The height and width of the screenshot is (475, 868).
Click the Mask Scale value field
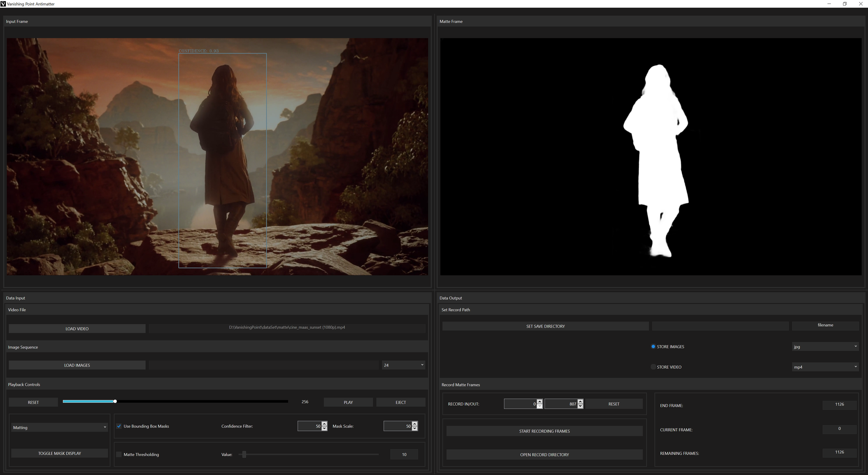point(398,426)
